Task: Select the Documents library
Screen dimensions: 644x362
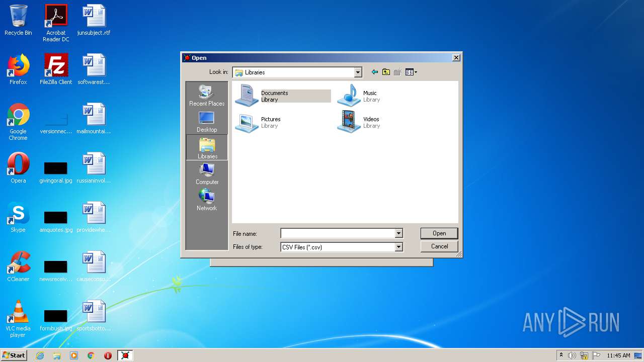Action: coord(283,96)
